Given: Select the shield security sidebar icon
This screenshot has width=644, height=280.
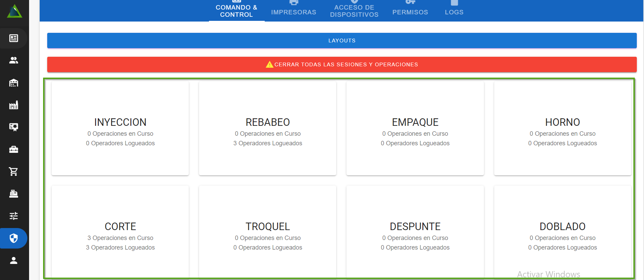Looking at the screenshot, I should pyautogui.click(x=14, y=238).
